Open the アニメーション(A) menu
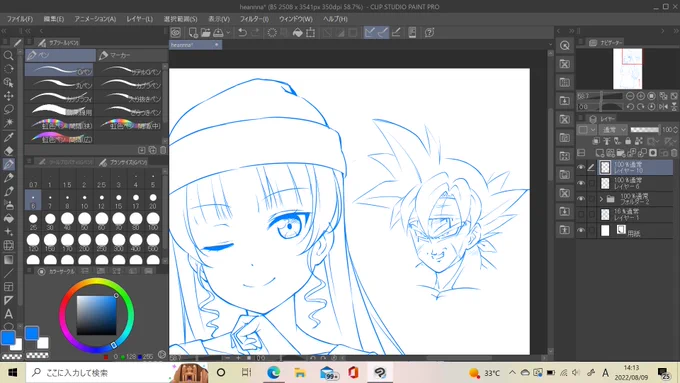This screenshot has width=680, height=383. pos(95,19)
